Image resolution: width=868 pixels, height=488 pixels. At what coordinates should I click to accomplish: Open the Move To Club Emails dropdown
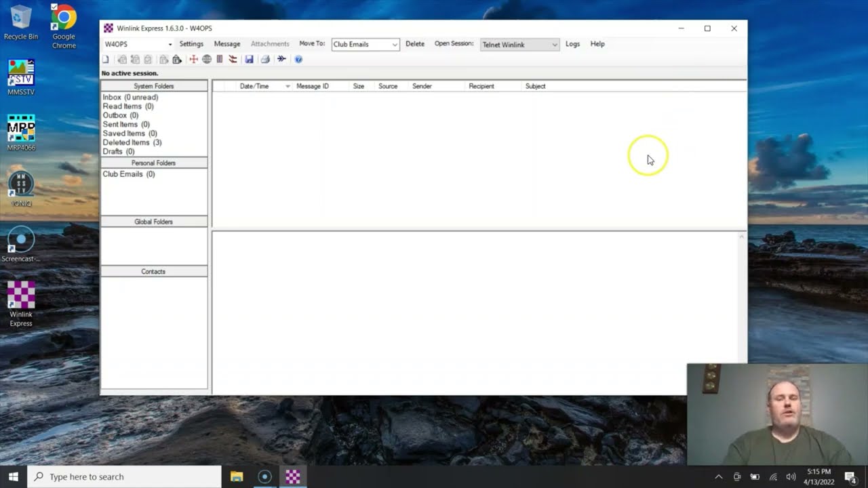click(x=395, y=45)
